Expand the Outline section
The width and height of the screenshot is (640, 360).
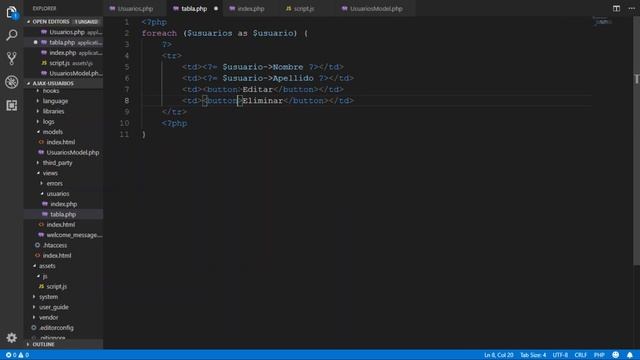pyautogui.click(x=63, y=344)
